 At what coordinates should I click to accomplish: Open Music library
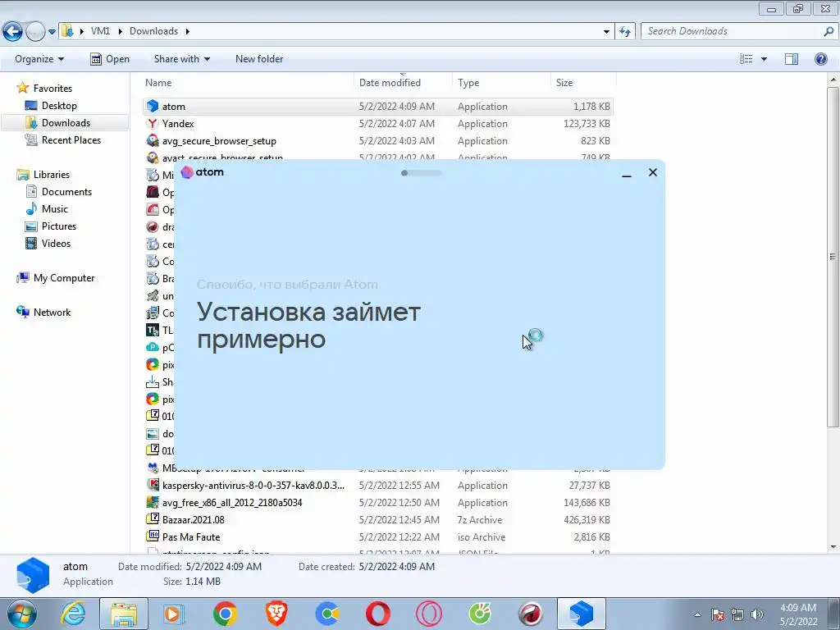coord(55,209)
